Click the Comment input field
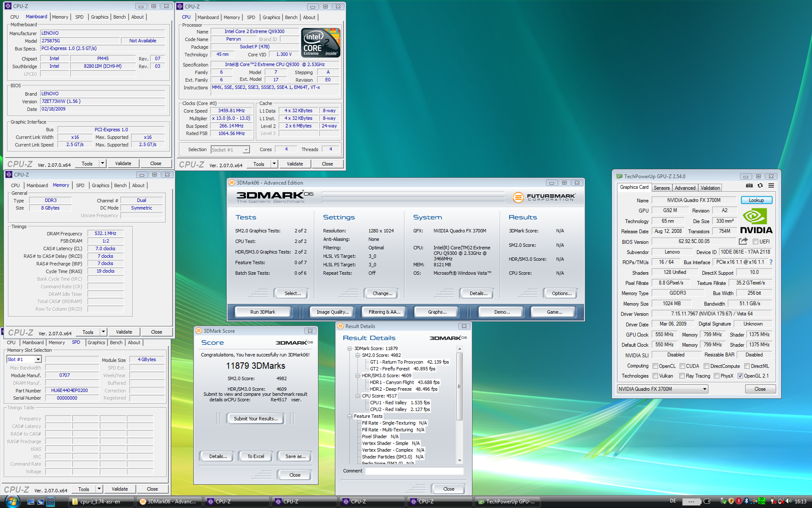This screenshot has width=812, height=508. pyautogui.click(x=414, y=471)
